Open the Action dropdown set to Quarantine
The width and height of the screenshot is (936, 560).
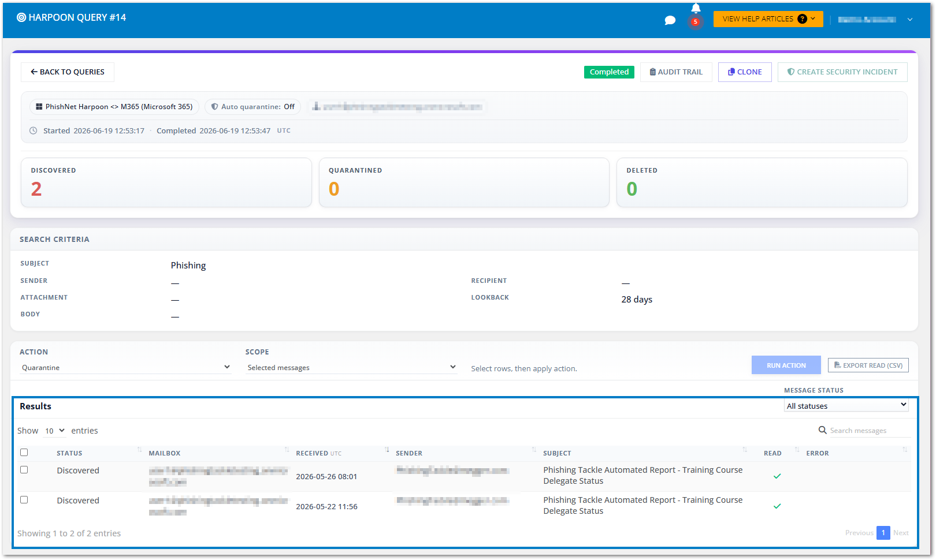[126, 368]
